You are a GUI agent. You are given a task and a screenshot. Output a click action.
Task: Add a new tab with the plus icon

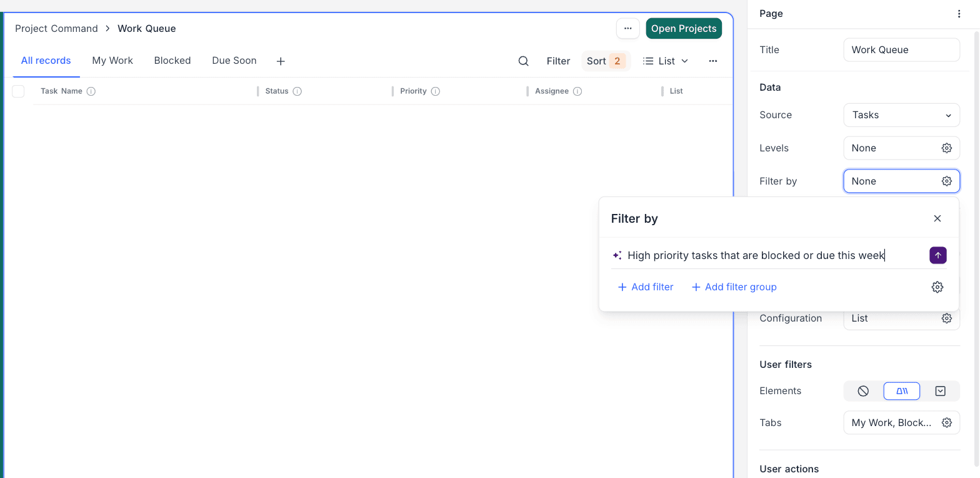click(x=281, y=61)
